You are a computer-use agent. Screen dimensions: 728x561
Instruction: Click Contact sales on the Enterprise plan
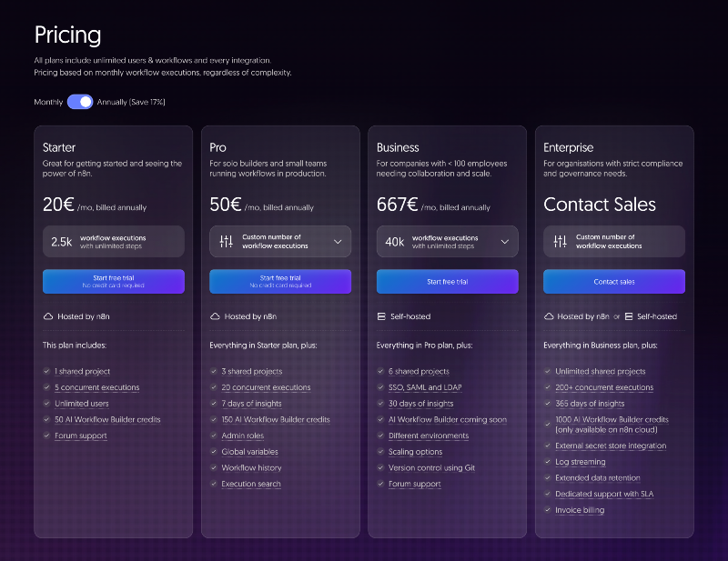pos(614,281)
